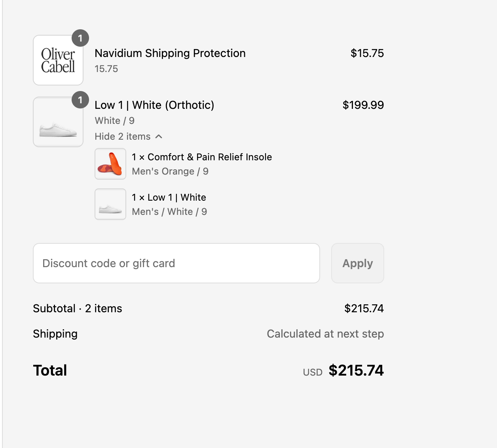Click quantity badge on Navidium Shipping Protection

[x=80, y=38]
